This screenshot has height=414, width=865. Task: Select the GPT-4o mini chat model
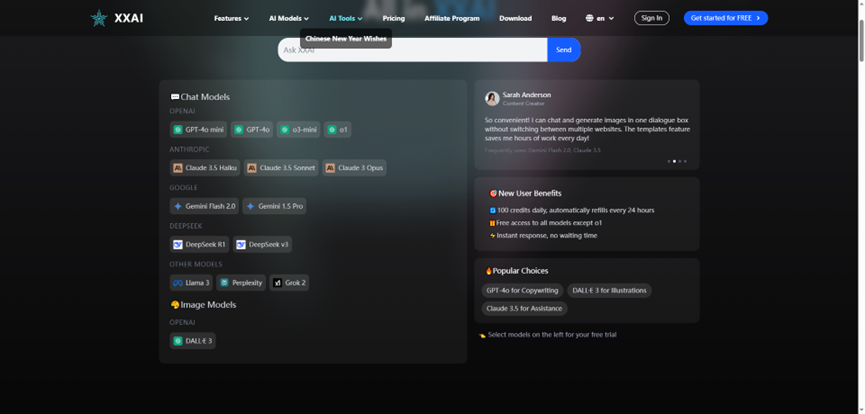(198, 130)
